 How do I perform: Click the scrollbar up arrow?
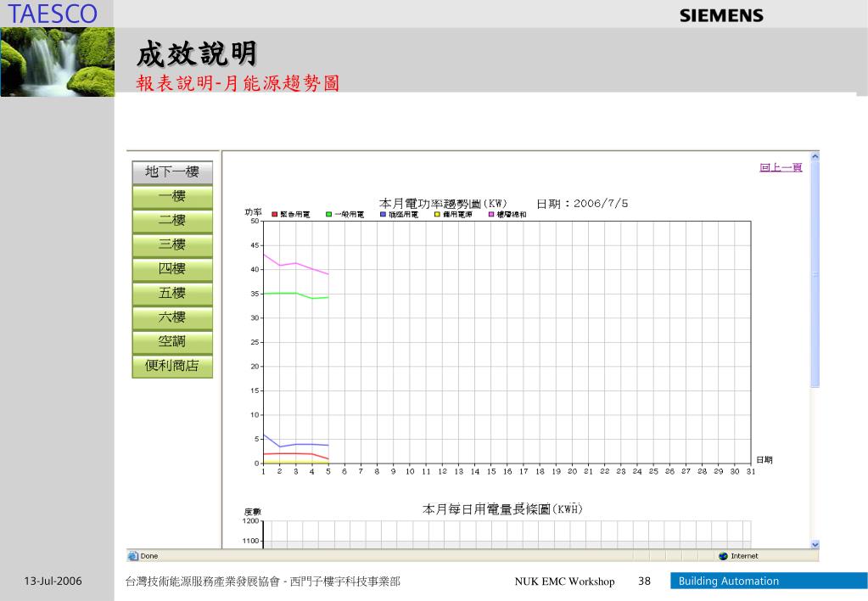pyautogui.click(x=815, y=157)
